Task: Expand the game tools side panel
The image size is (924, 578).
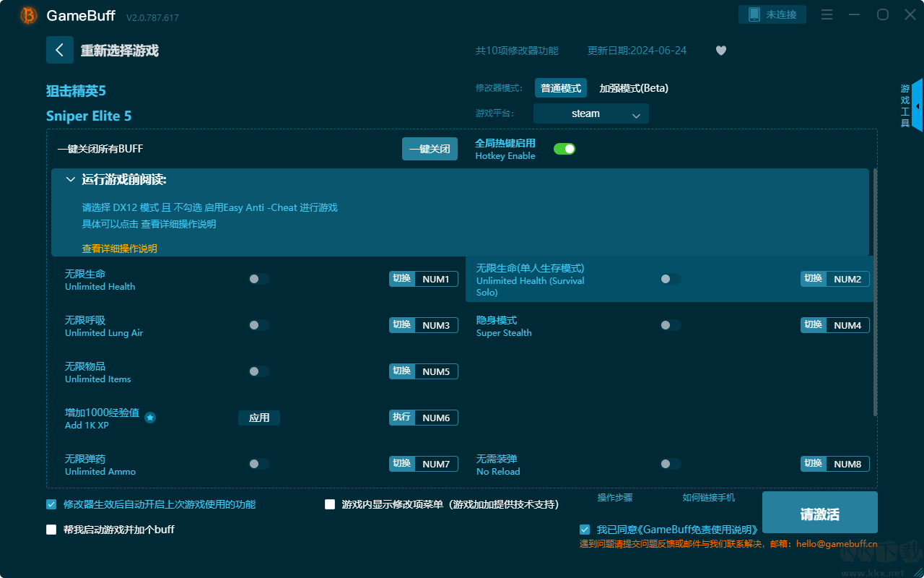Action: tap(917, 105)
